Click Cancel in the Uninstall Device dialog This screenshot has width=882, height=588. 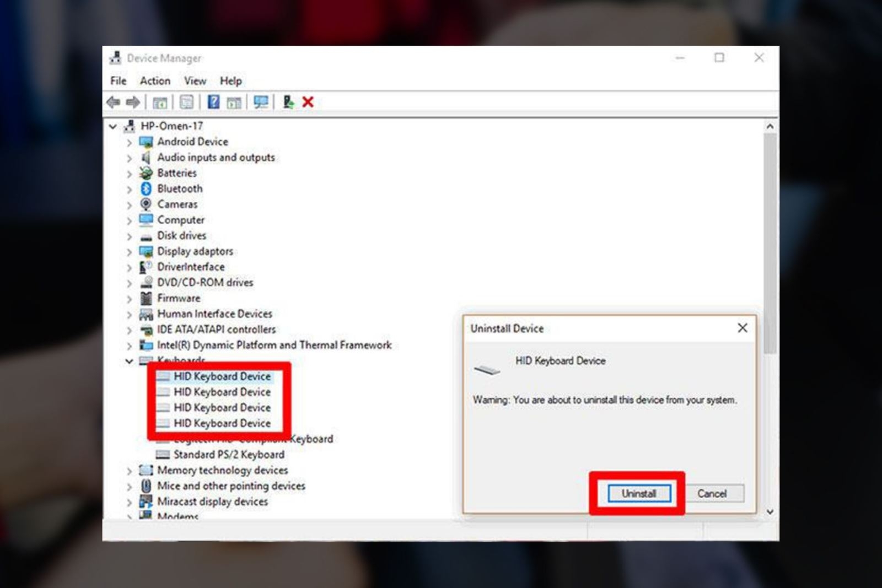click(712, 493)
